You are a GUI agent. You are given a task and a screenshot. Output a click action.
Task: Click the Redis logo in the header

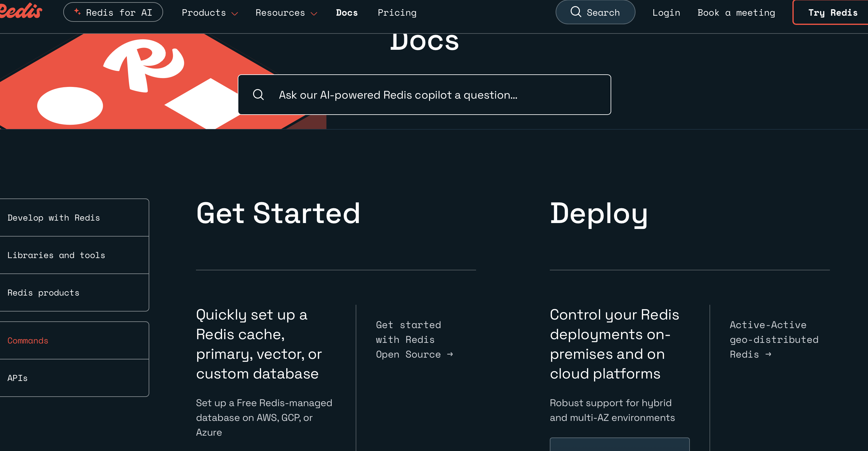click(20, 11)
